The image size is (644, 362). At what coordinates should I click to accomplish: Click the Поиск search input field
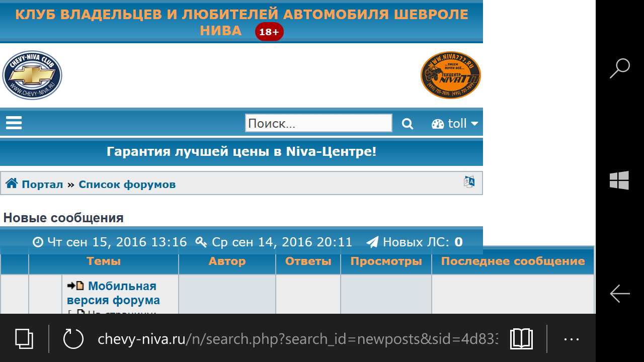[x=318, y=123]
